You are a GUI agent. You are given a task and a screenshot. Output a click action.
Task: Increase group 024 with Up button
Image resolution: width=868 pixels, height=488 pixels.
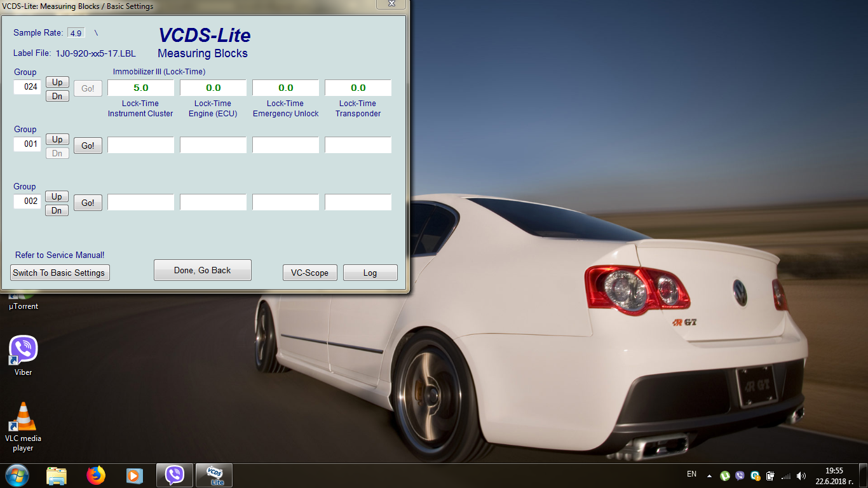click(x=57, y=82)
